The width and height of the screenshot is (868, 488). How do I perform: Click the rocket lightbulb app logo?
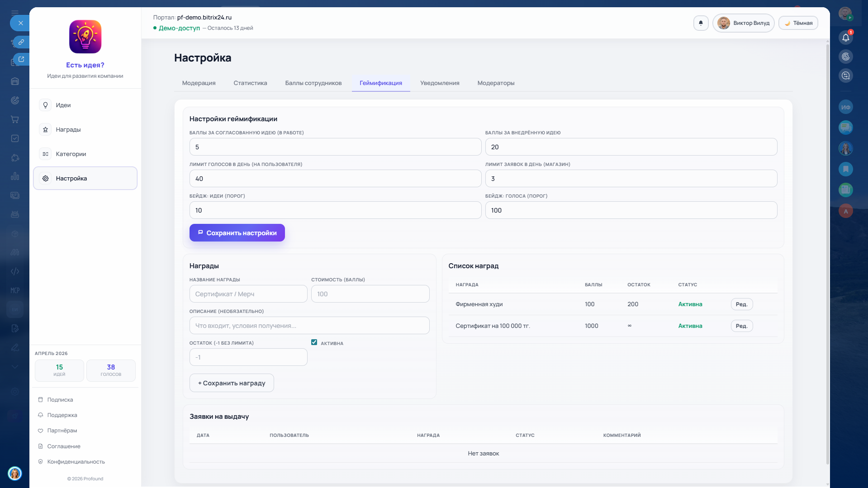[x=85, y=37]
